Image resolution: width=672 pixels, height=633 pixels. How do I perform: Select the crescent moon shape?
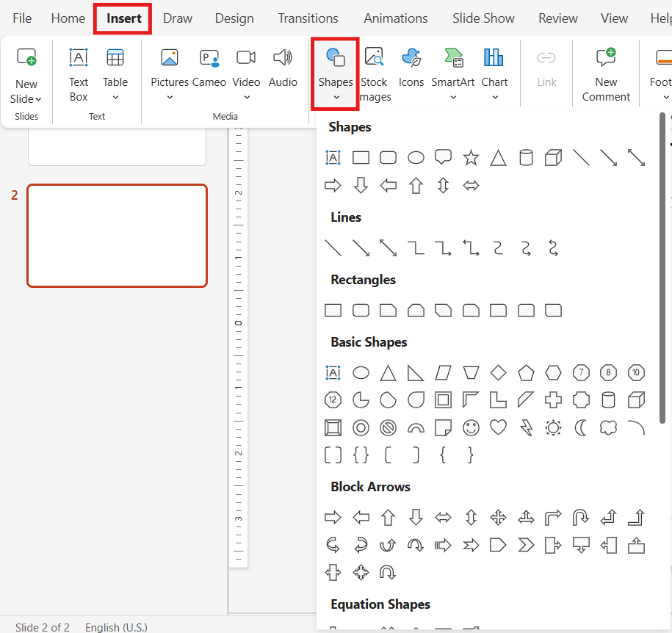(581, 427)
